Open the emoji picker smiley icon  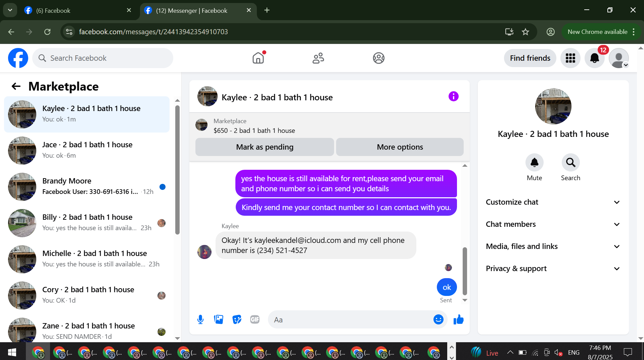tap(438, 319)
